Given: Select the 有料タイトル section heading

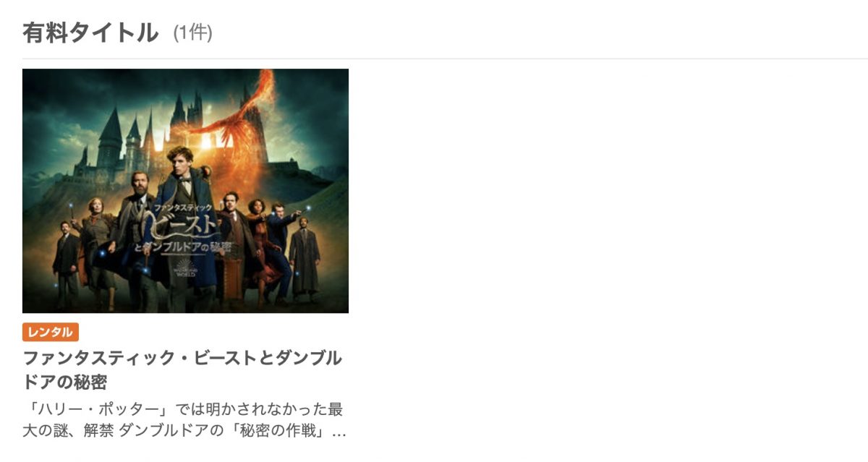Looking at the screenshot, I should tap(90, 33).
